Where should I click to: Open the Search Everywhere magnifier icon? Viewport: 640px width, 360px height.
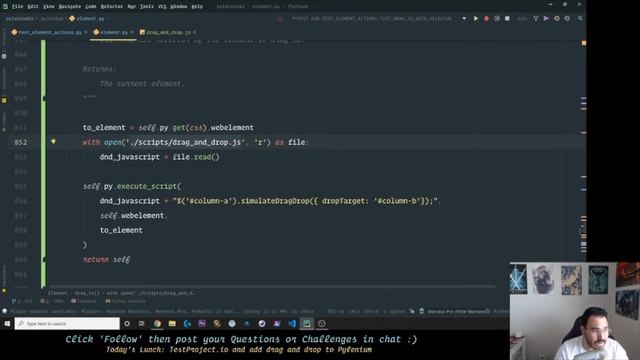coord(580,18)
